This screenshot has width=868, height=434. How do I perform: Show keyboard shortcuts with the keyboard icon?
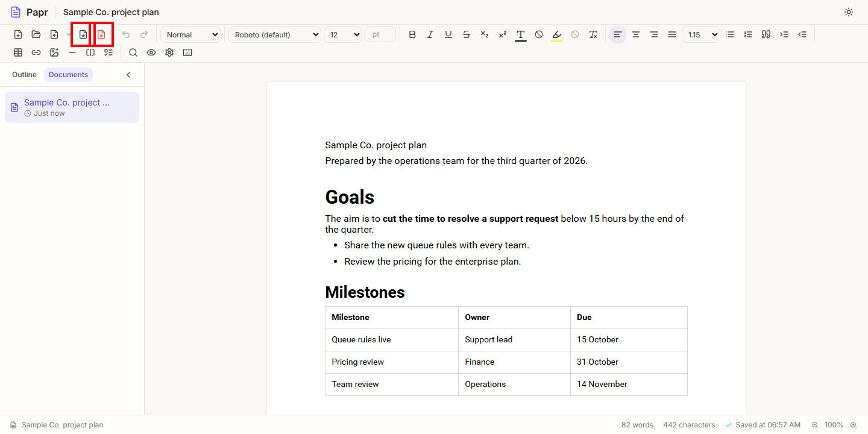187,52
